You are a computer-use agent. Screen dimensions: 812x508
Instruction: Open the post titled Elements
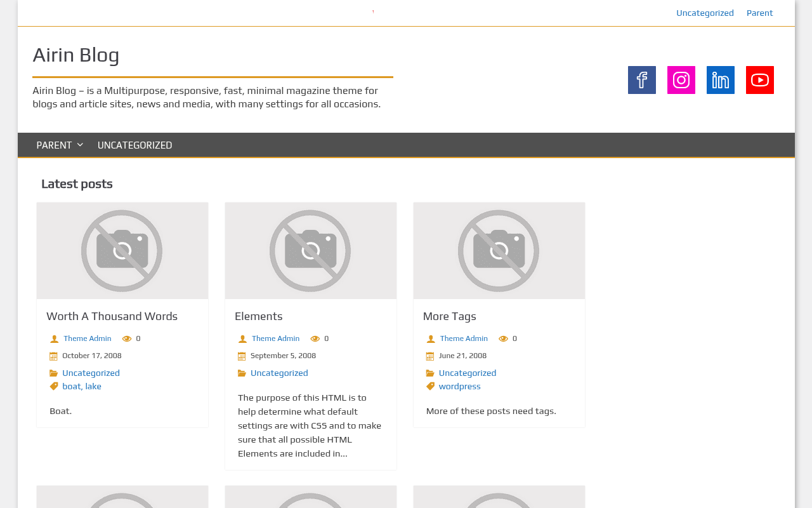point(259,316)
